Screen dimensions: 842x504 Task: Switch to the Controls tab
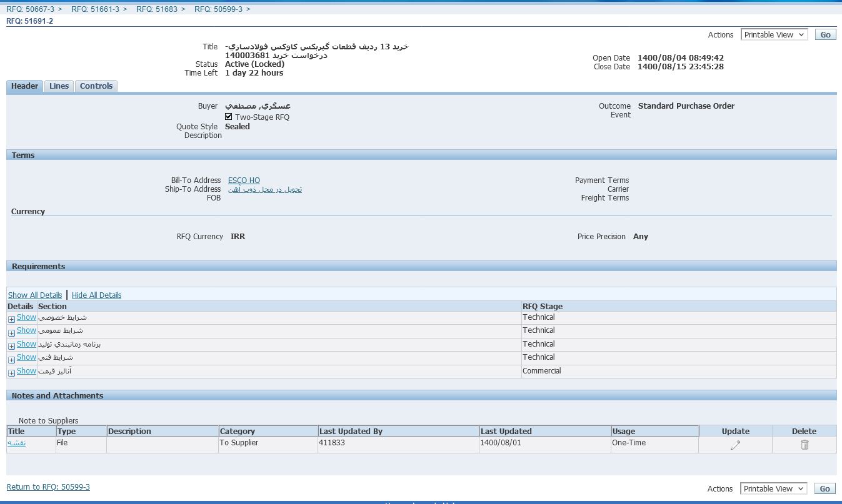[x=96, y=86]
